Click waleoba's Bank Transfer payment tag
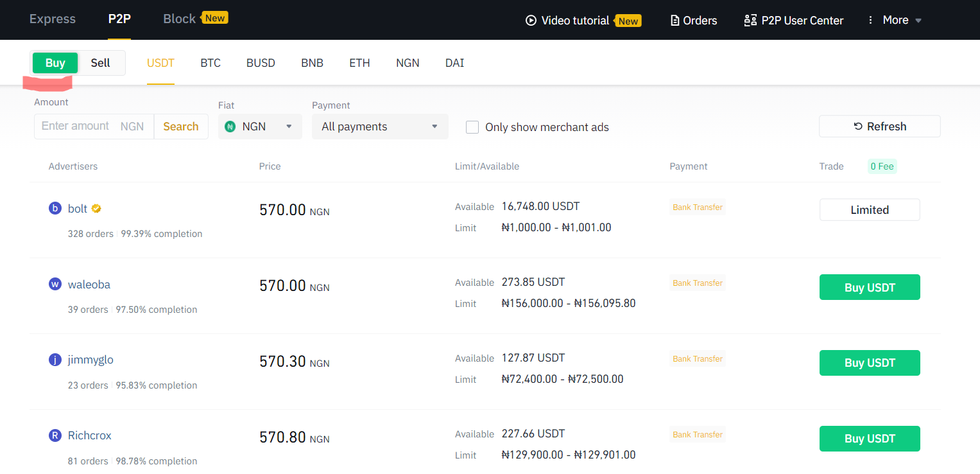Viewport: 980px width, 474px height. click(698, 283)
